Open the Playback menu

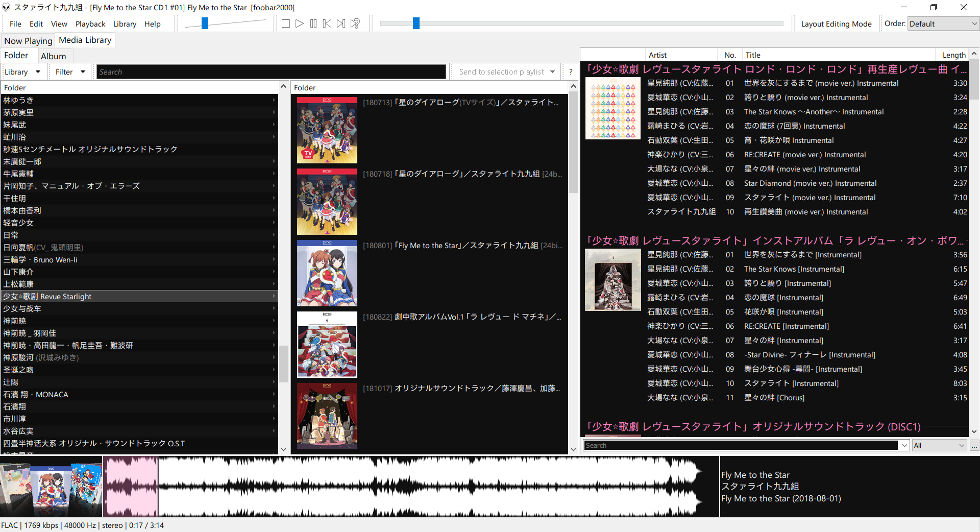tap(90, 23)
